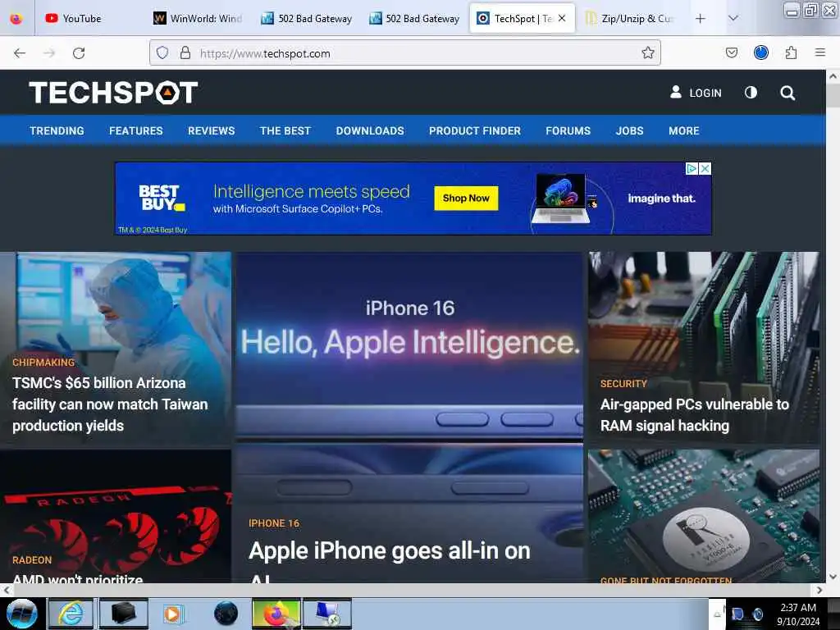840x630 pixels.
Task: Open tracking protection shield icon
Action: tap(162, 52)
